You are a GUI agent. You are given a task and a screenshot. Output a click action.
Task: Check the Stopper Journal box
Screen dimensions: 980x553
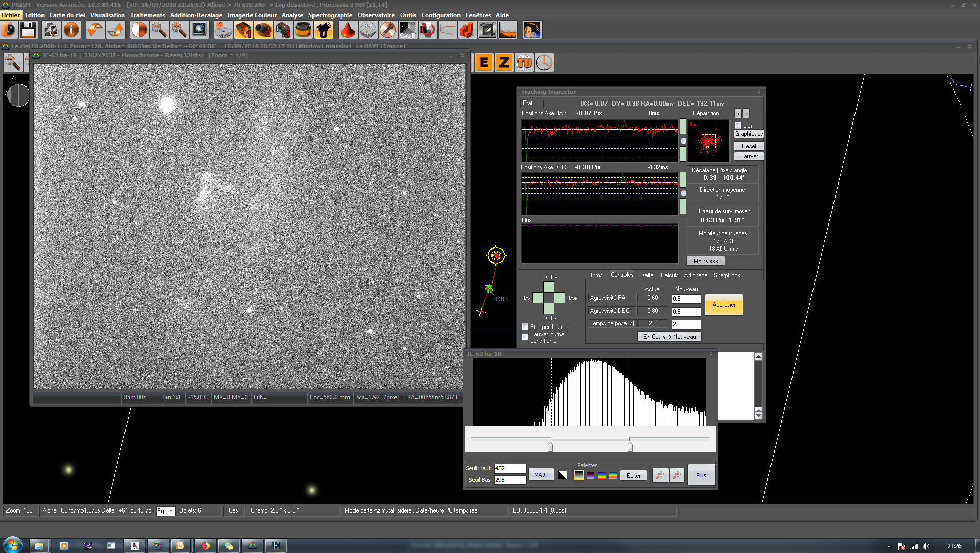click(x=525, y=327)
